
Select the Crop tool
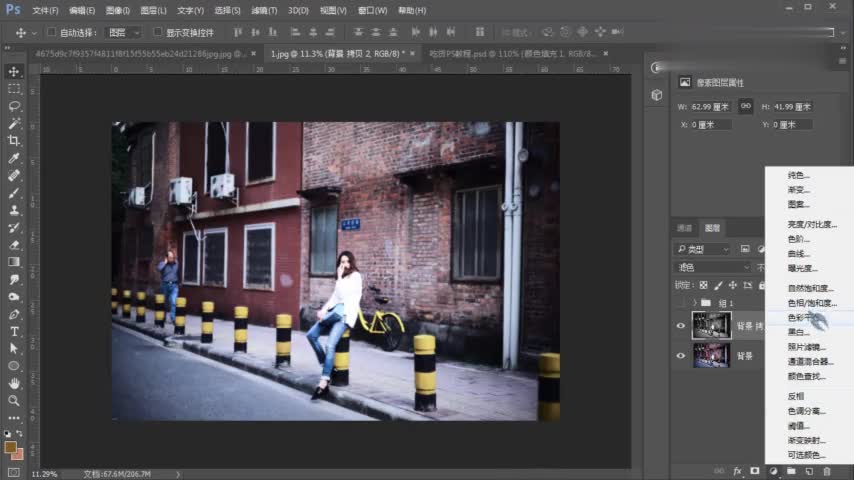14,141
